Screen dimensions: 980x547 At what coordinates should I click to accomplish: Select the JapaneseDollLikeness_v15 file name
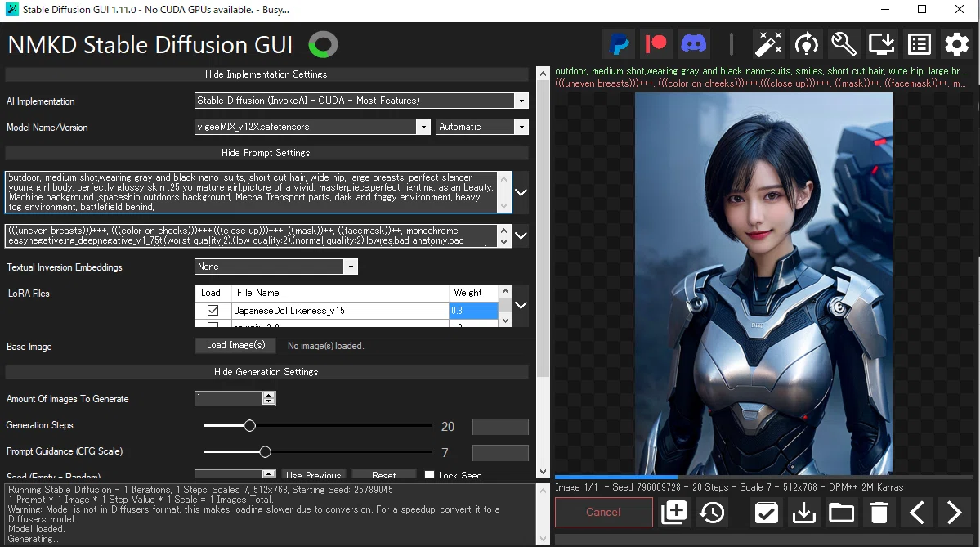point(289,310)
